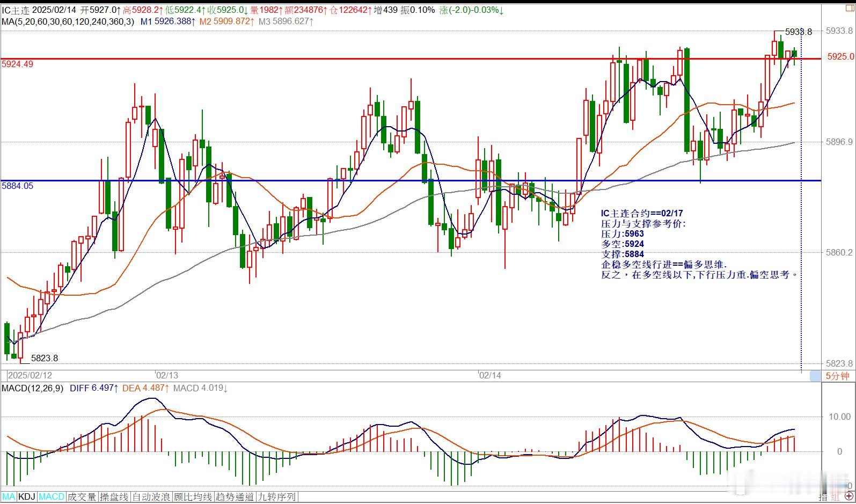Screen dimensions: 856x504
Task: Click the MACD(12,26,9) parameters label
Action: (33, 388)
